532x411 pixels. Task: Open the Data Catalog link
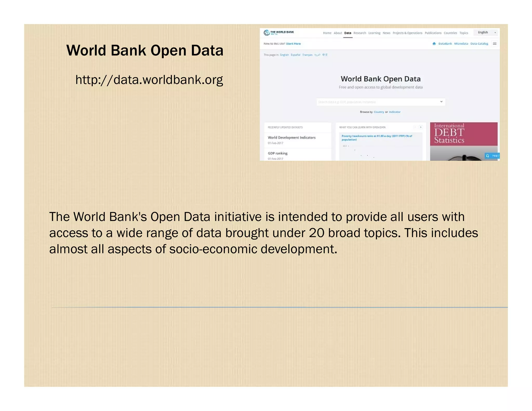tap(479, 44)
